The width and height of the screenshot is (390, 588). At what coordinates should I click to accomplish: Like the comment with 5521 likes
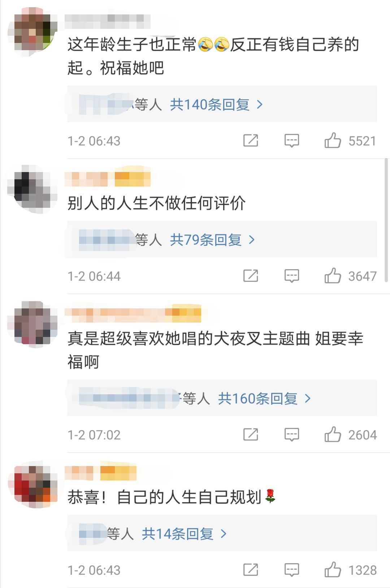(x=333, y=140)
